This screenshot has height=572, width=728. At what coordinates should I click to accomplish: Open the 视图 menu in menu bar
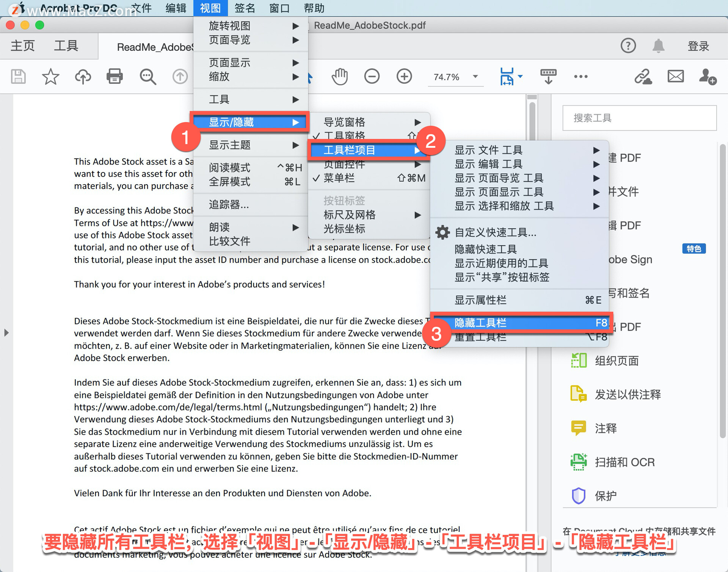click(x=210, y=8)
